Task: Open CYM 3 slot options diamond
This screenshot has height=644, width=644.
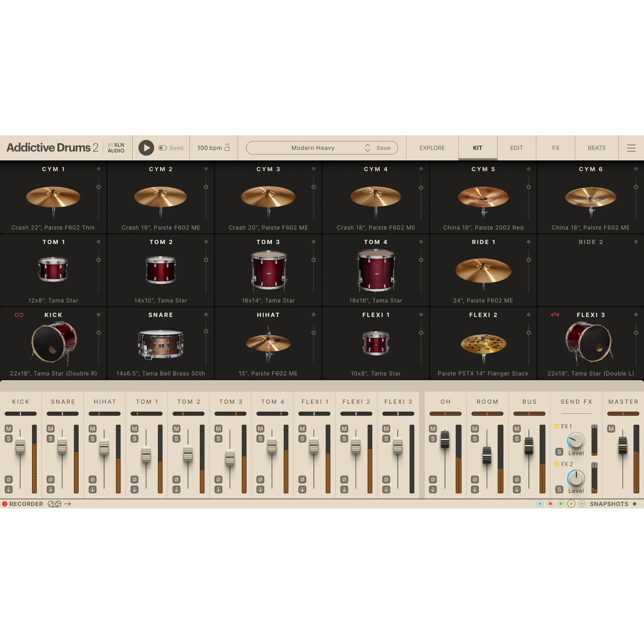Action: pos(313,169)
